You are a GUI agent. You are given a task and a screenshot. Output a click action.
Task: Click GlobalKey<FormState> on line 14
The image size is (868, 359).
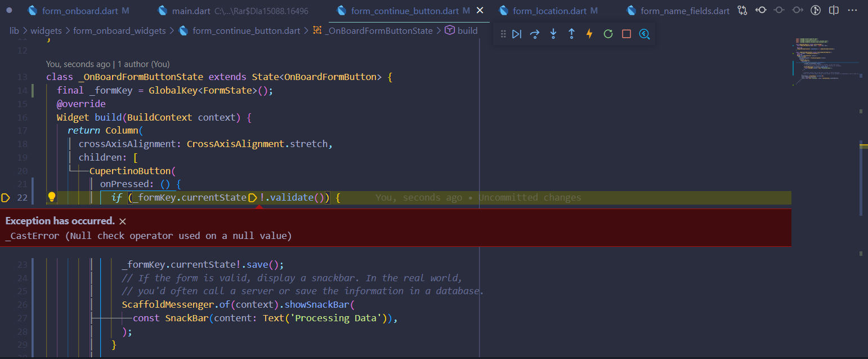pyautogui.click(x=203, y=90)
